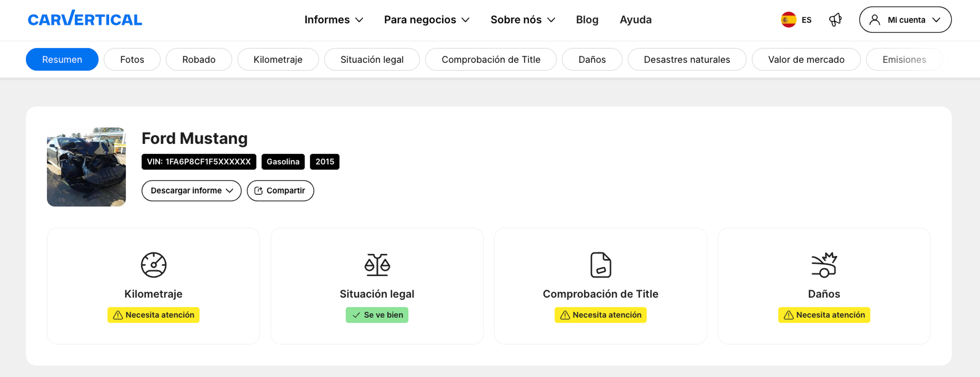
Task: Open the Desastres naturales tab
Action: (x=687, y=60)
